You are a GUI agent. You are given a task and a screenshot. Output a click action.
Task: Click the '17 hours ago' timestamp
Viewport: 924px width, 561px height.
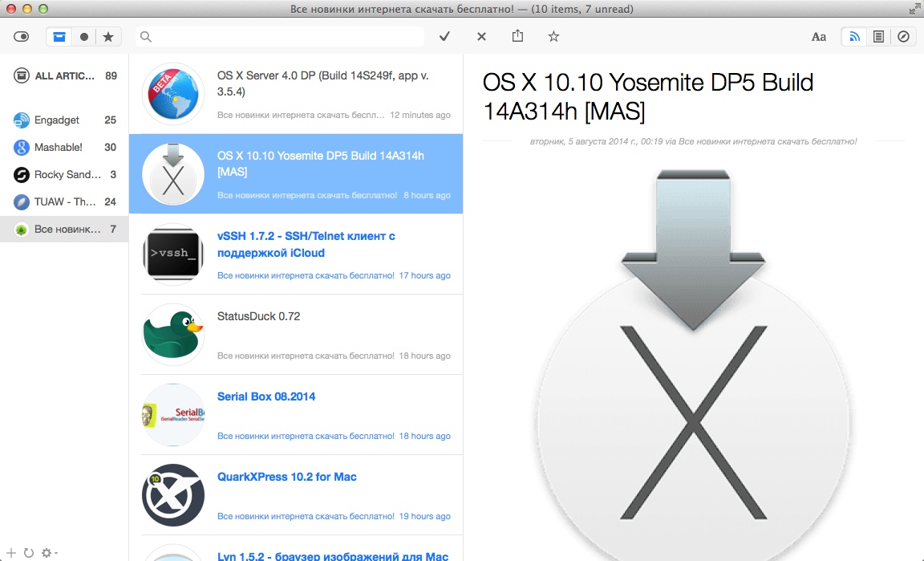[x=425, y=275]
